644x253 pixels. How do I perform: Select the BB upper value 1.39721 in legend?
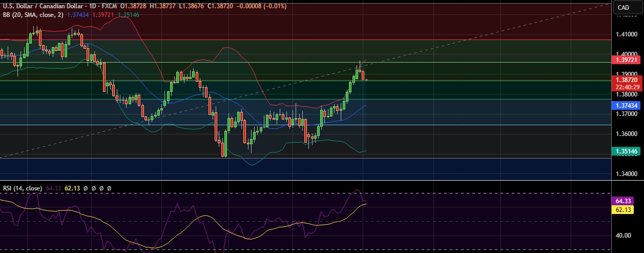(104, 15)
